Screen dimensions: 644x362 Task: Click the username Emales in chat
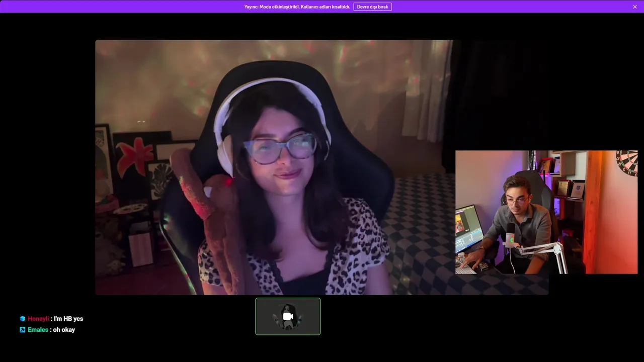(x=38, y=330)
